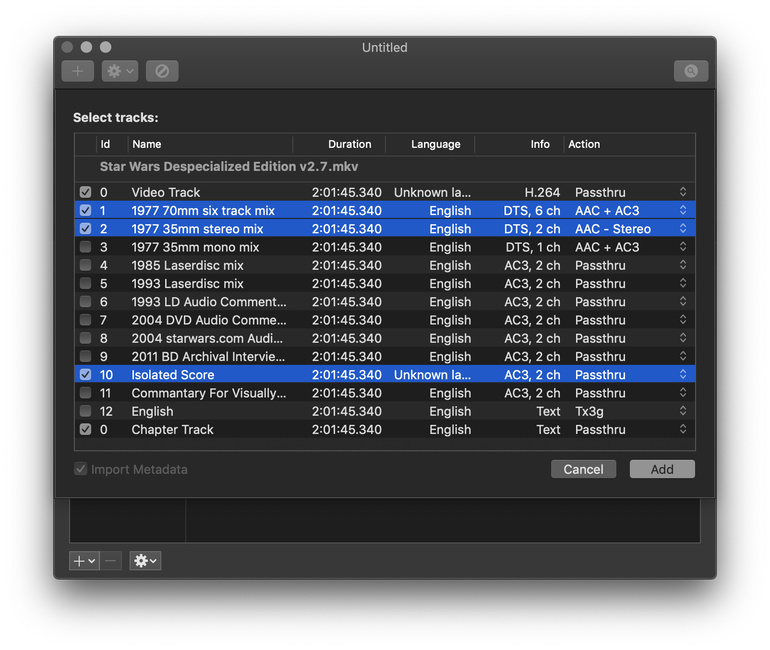Image resolution: width=770 pixels, height=650 pixels.
Task: Check the 2011 BD Archival Intervie track checkbox
Action: [85, 356]
